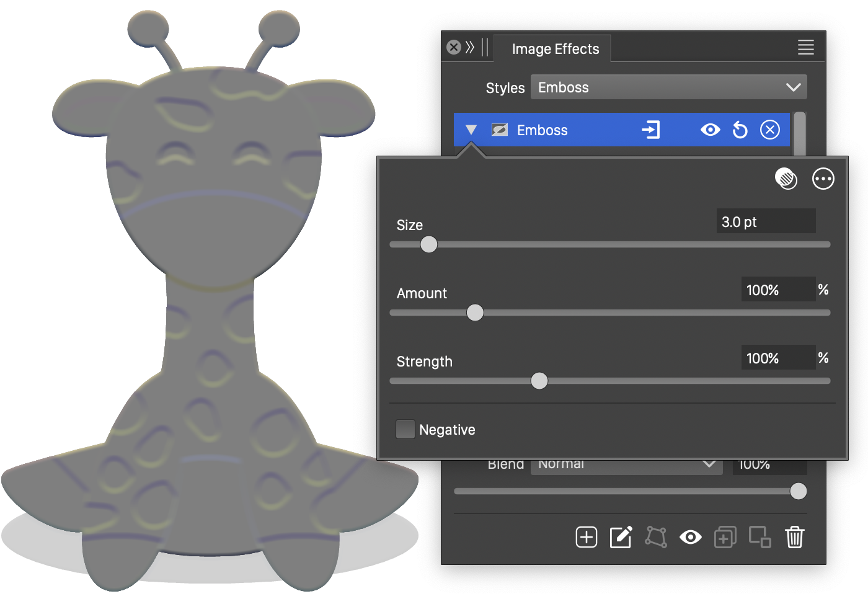The width and height of the screenshot is (868, 604).
Task: Click the add new effect plus icon
Action: pyautogui.click(x=586, y=537)
